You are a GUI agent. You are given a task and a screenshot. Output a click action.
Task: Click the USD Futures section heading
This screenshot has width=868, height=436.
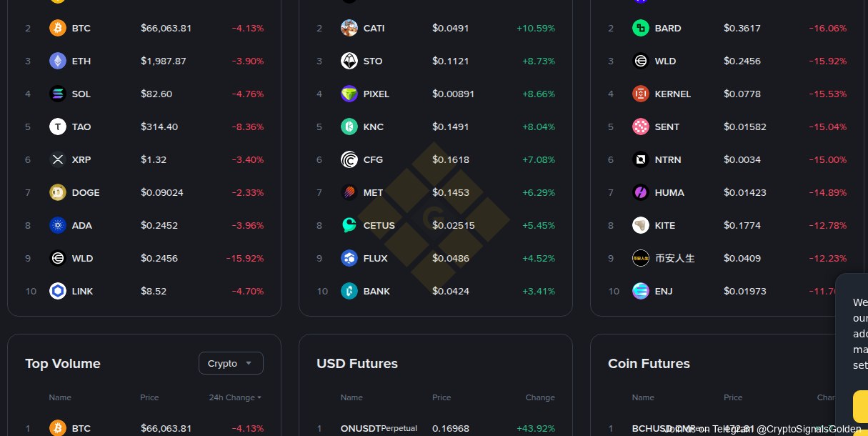(357, 364)
